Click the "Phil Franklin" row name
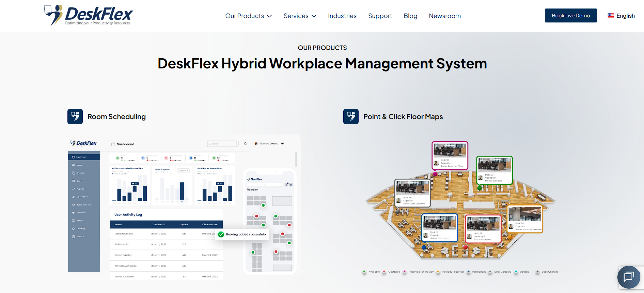Image resolution: width=644 pixels, height=293 pixels. coord(122,244)
